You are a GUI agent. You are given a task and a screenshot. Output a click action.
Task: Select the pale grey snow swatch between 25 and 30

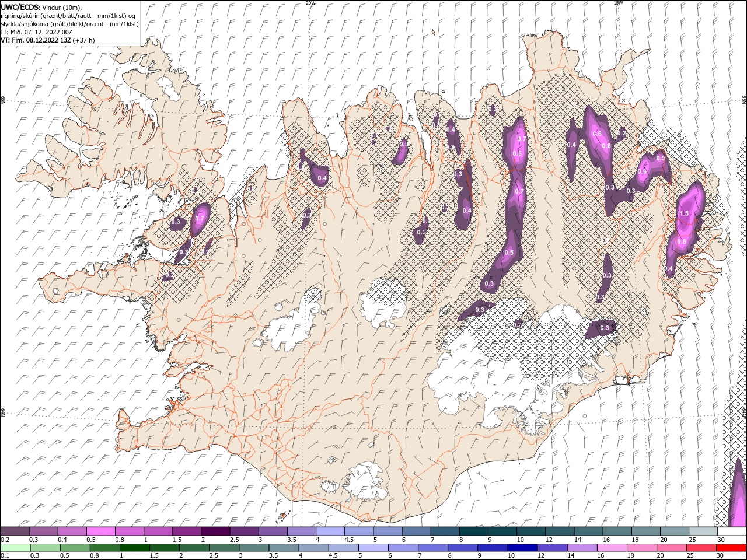coord(703,531)
